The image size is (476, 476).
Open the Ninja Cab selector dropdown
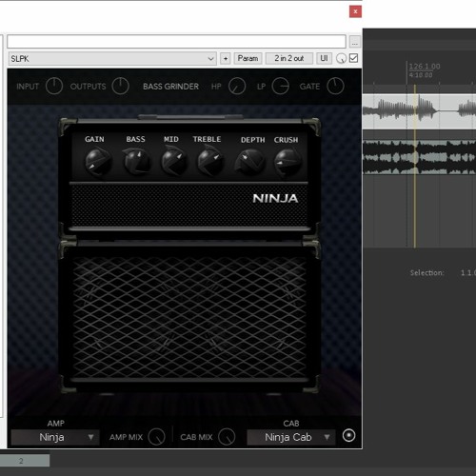click(x=291, y=437)
